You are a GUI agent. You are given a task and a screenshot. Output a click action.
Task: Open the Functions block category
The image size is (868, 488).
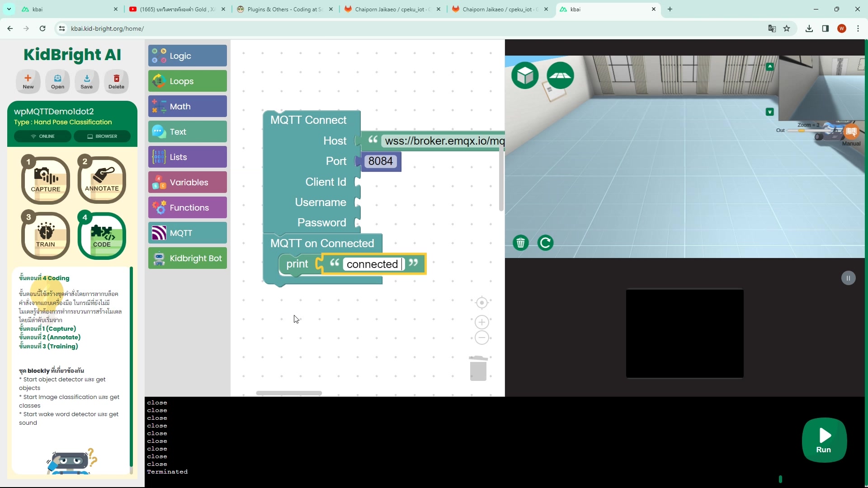coord(188,207)
